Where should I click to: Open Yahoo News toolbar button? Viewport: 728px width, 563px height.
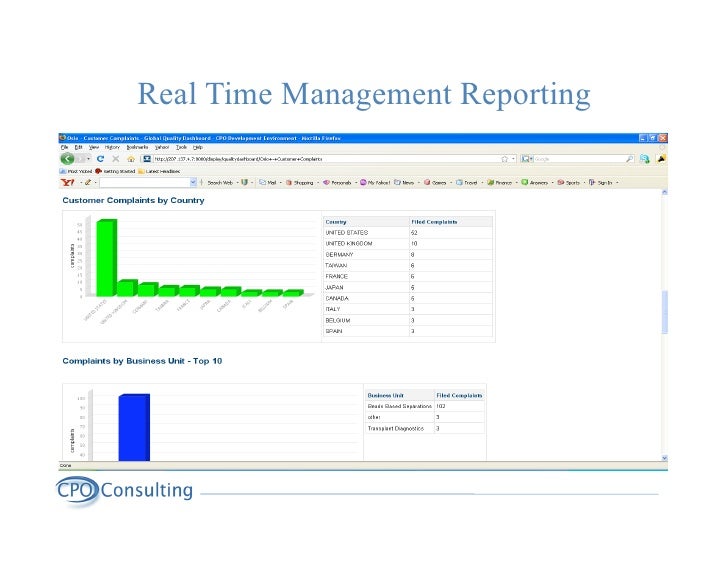click(404, 182)
